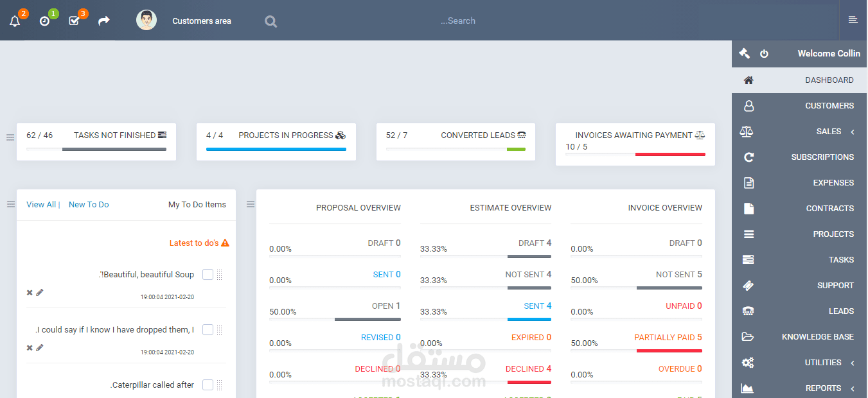Open the notifications bell with 2 alerts

(15, 21)
